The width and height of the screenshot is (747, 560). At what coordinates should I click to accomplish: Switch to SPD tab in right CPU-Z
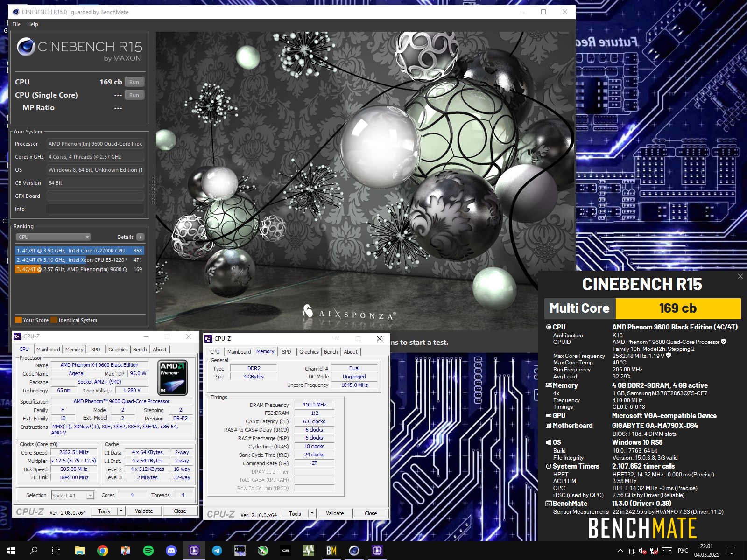point(287,352)
